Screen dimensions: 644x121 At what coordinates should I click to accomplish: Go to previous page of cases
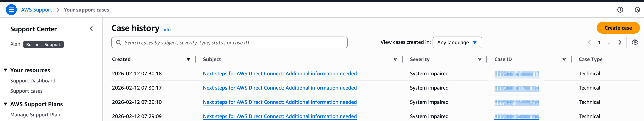tap(589, 43)
